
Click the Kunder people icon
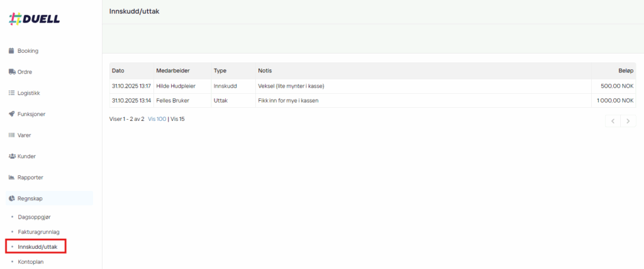(11, 156)
